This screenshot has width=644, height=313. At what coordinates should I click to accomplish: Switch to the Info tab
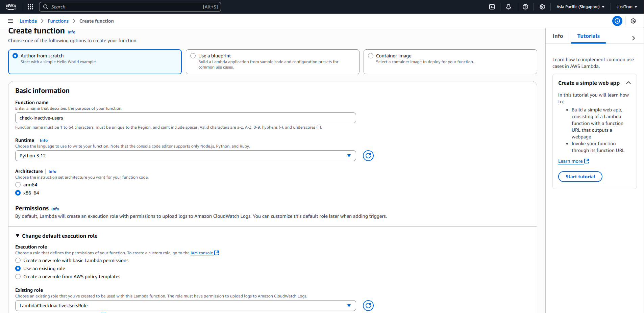[558, 36]
